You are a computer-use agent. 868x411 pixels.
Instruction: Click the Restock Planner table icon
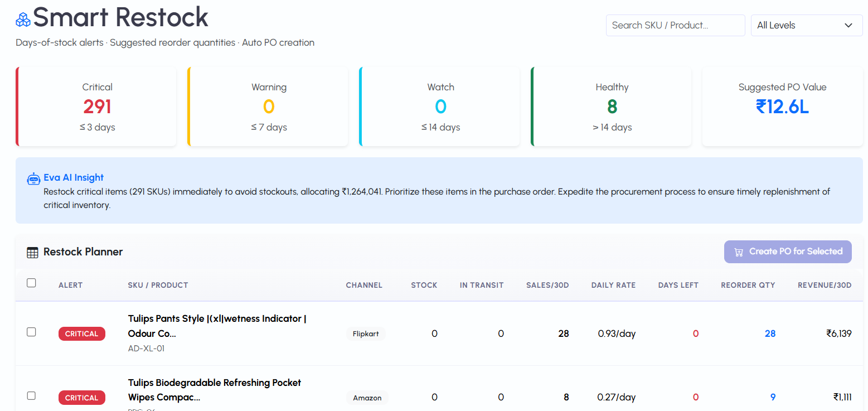coord(32,252)
